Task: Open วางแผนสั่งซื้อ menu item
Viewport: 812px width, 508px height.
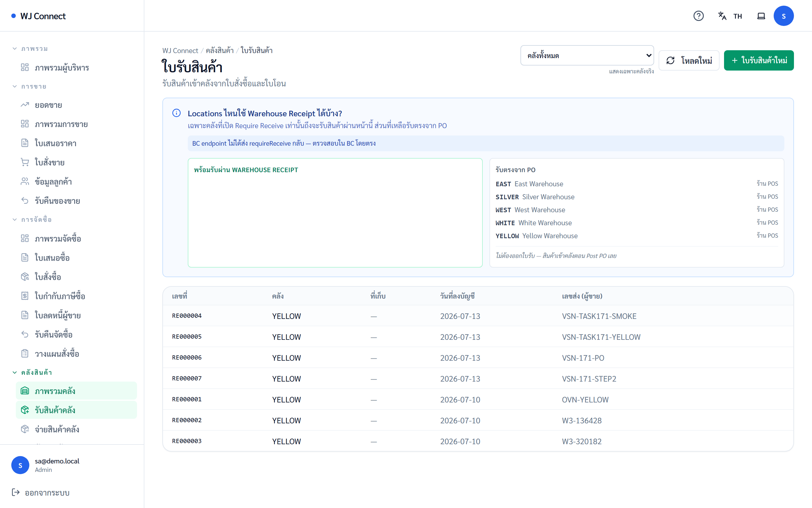Action: 76,353
